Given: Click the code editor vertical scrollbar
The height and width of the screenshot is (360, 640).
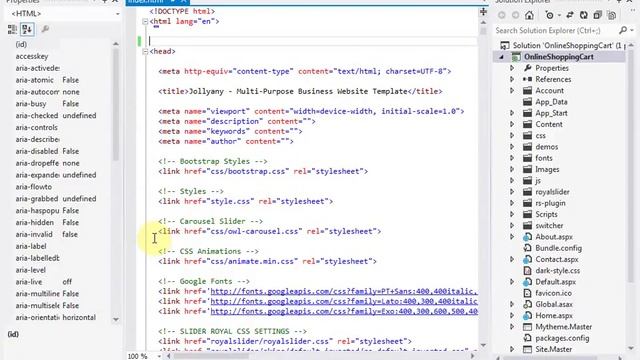Looking at the screenshot, I should click(x=483, y=184).
